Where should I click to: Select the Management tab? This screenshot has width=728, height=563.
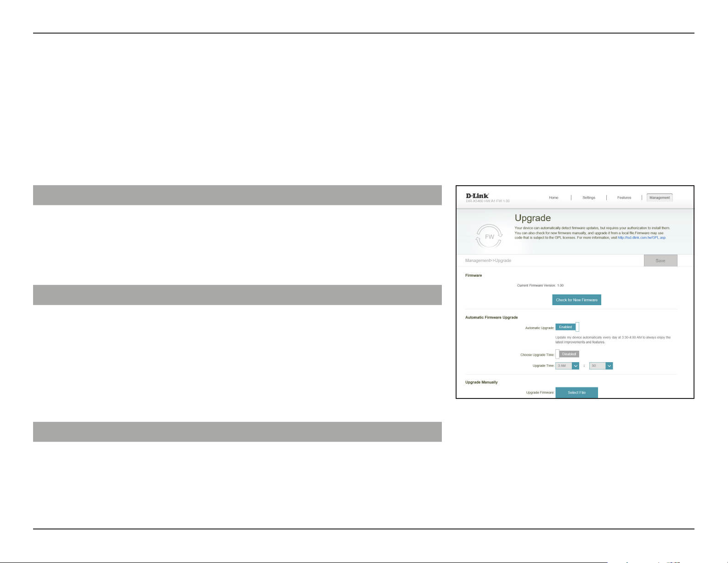pyautogui.click(x=660, y=198)
